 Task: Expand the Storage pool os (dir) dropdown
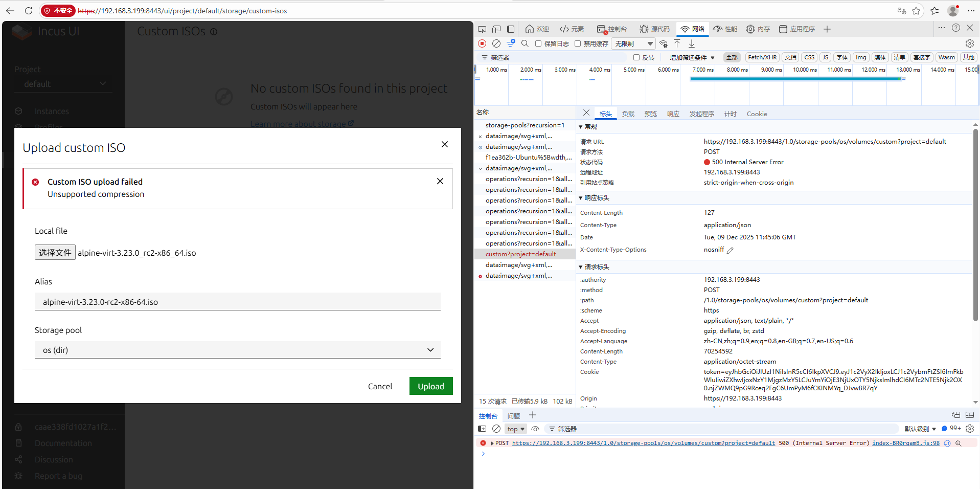coord(238,350)
